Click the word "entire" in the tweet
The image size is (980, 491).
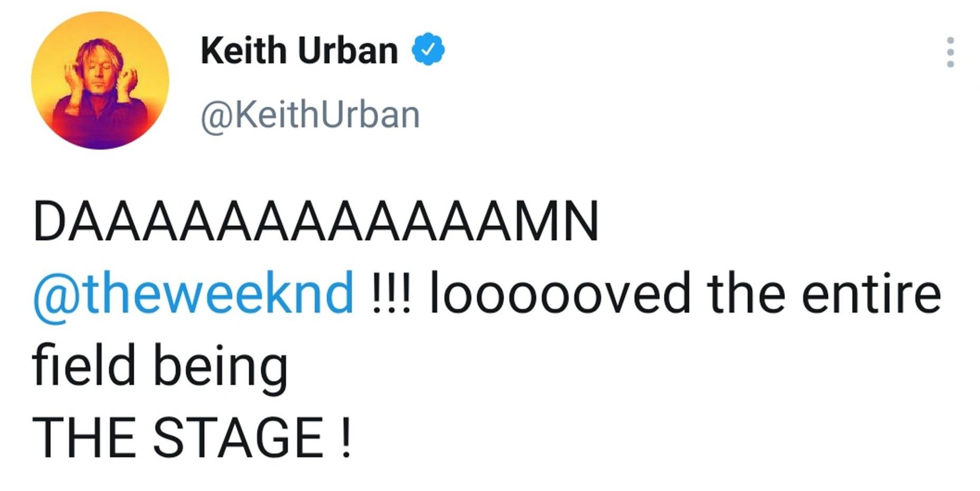[x=872, y=294]
